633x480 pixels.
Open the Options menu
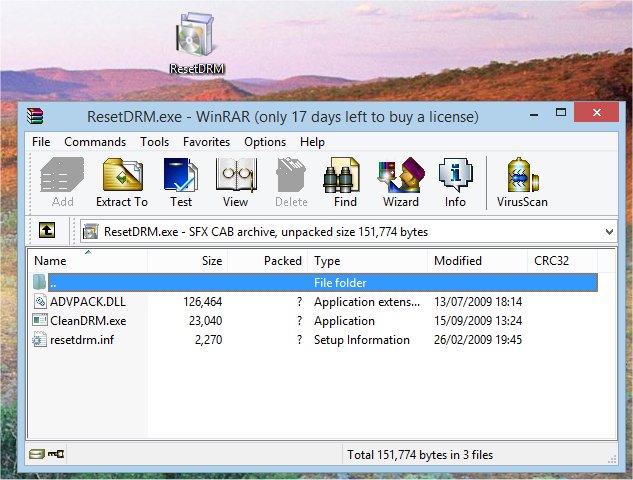click(x=265, y=142)
